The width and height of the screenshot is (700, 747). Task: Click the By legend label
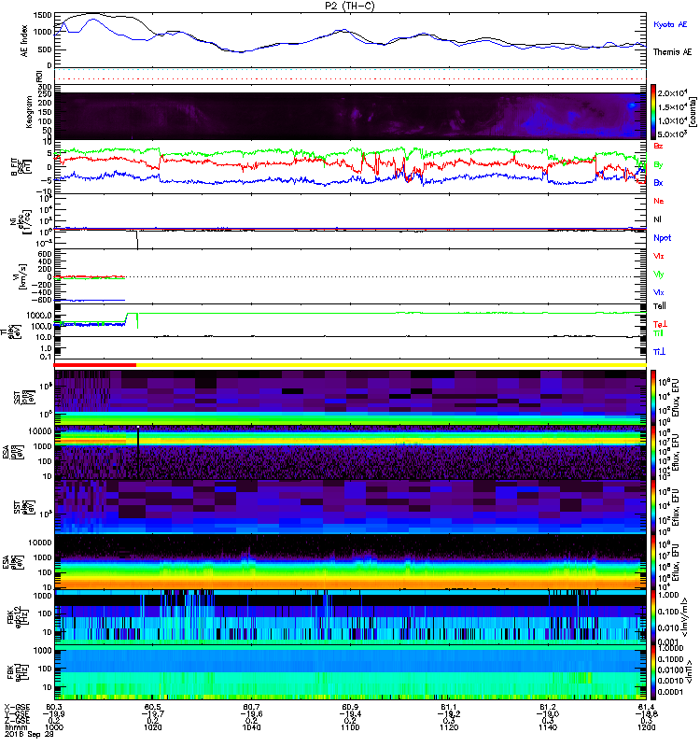(658, 165)
